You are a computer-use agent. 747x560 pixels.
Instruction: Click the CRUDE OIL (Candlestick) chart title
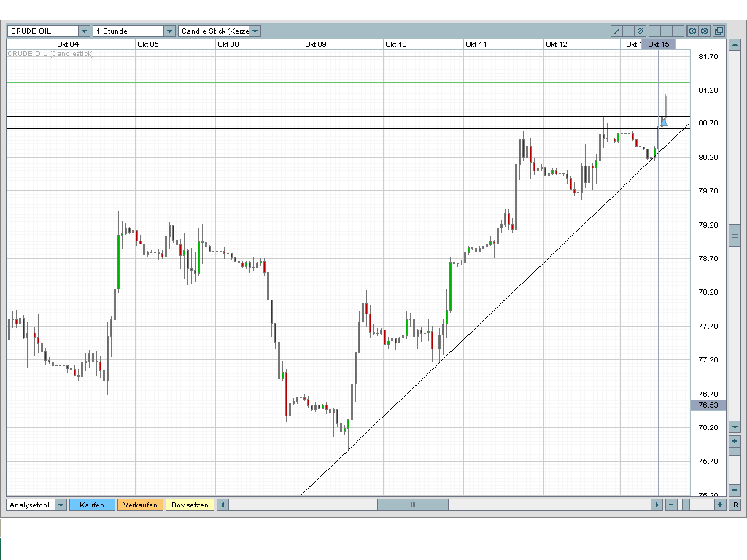point(50,54)
